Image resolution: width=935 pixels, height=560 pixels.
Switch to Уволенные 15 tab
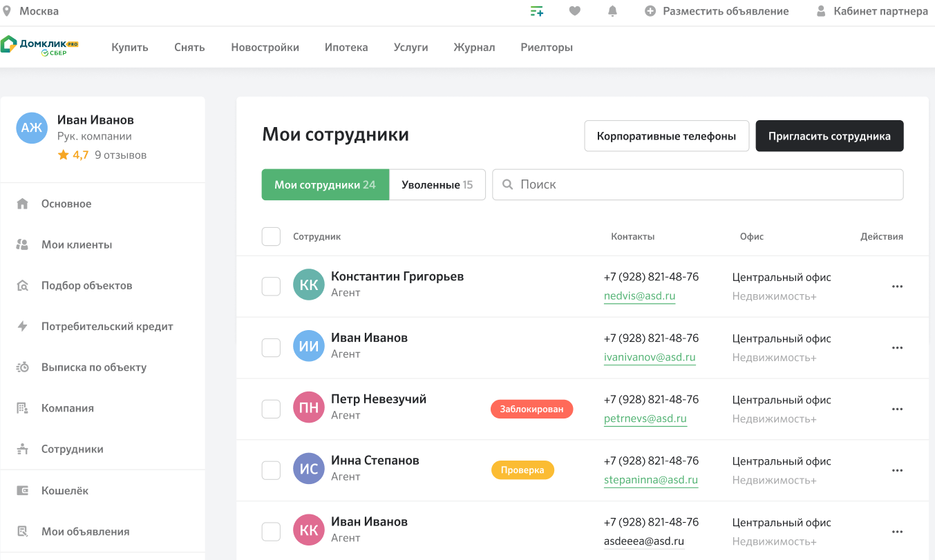point(437,185)
